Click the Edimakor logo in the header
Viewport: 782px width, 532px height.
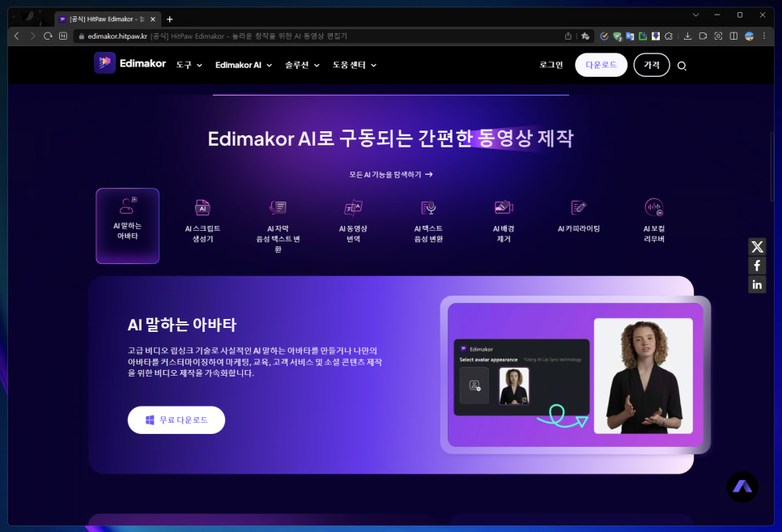[x=130, y=63]
